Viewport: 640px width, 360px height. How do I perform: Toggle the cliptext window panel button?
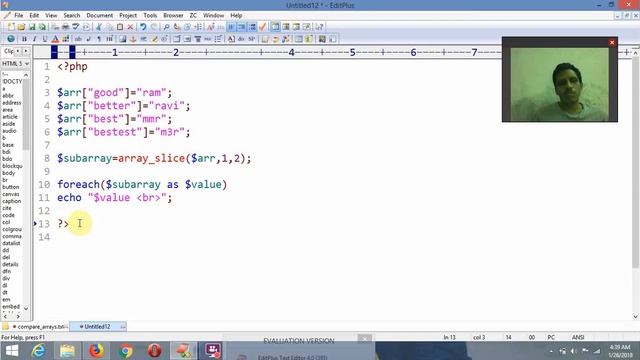click(x=276, y=27)
